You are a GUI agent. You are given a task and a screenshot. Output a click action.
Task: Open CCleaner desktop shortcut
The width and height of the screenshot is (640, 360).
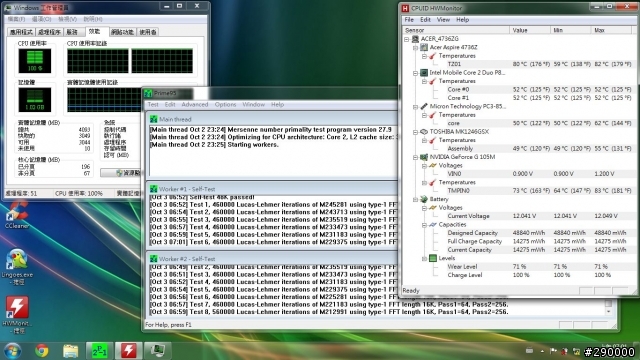(17, 214)
